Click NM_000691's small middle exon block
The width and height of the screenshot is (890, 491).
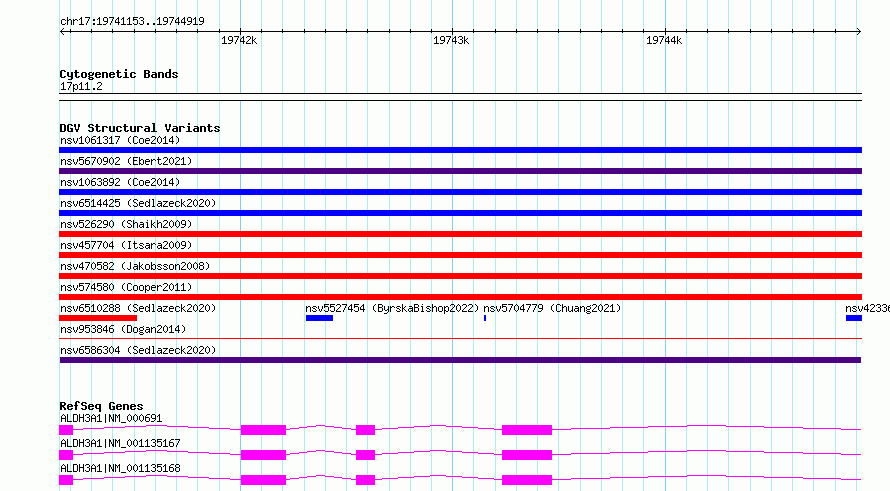point(366,430)
